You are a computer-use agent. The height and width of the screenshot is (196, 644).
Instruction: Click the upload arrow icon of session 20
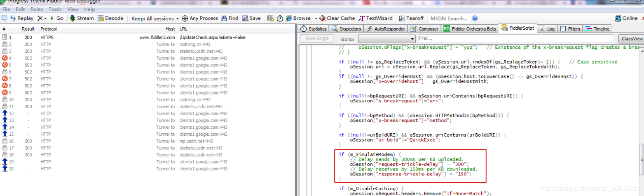click(x=5, y=169)
